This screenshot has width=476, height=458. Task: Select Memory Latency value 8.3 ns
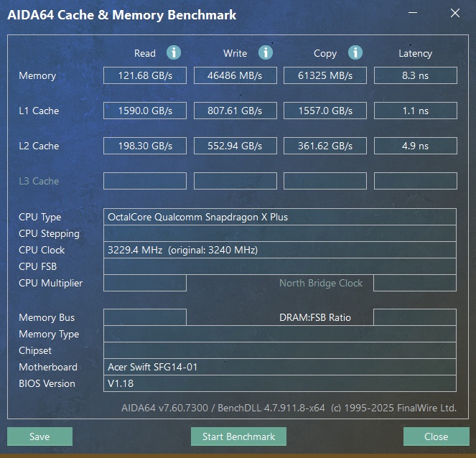pos(416,75)
